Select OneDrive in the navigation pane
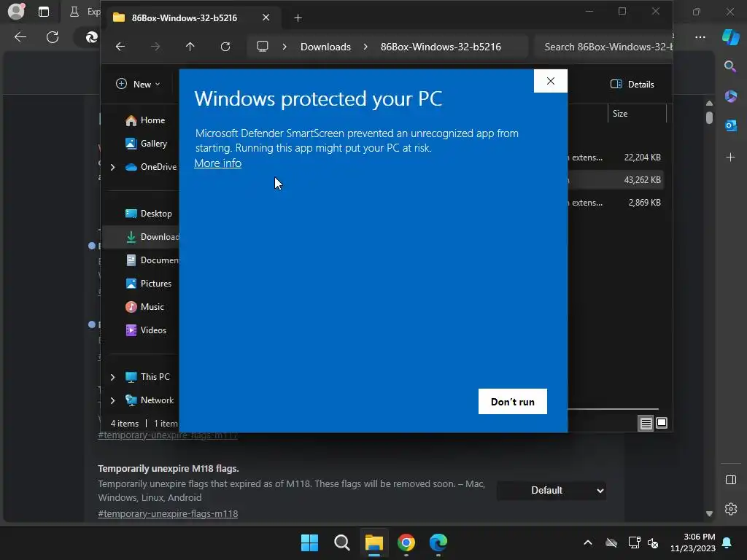The height and width of the screenshot is (560, 747). pyautogui.click(x=151, y=167)
